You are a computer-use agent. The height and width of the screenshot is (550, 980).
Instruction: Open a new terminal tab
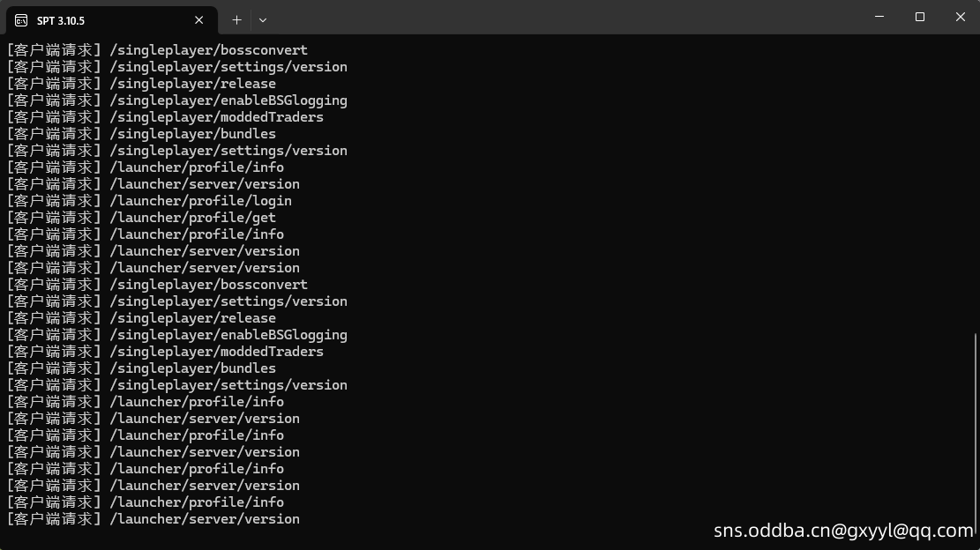236,20
